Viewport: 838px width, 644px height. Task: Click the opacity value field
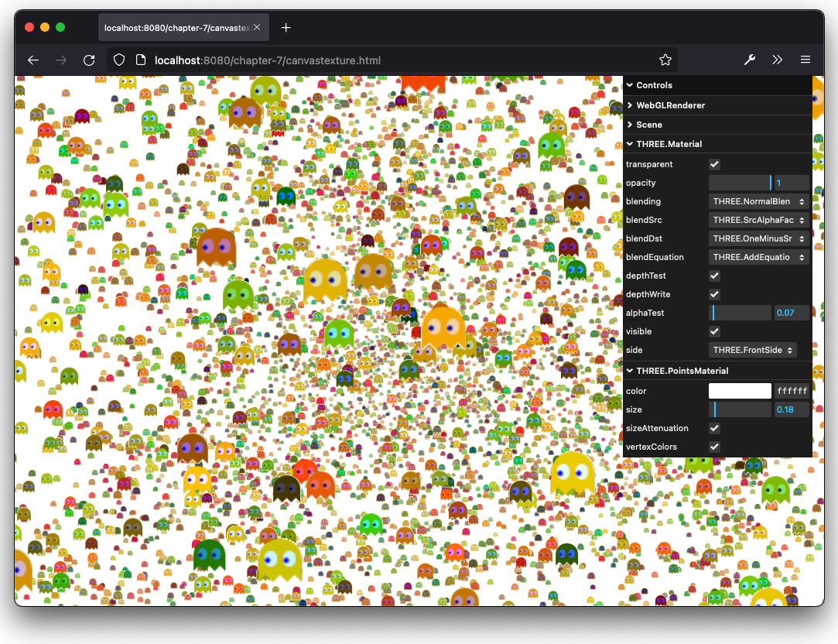[792, 183]
